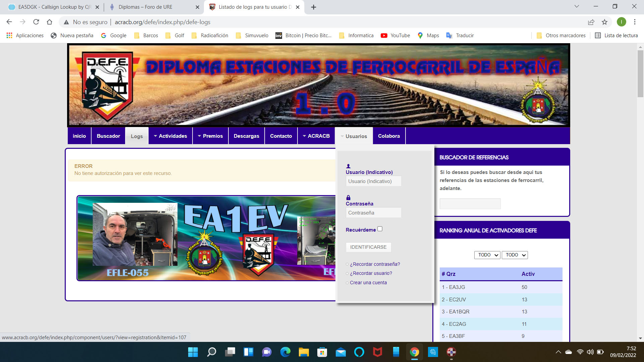
Task: Open YouTube bookmark
Action: 395,36
